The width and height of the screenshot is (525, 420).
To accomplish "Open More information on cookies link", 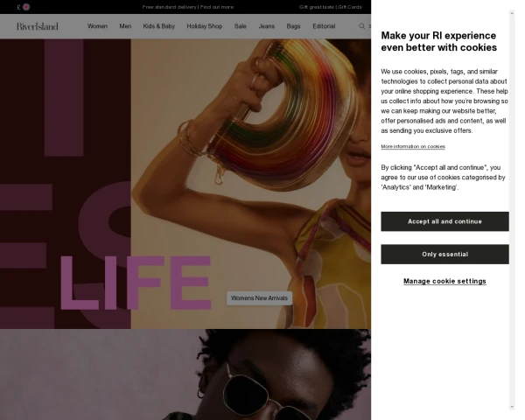I will pos(413,146).
